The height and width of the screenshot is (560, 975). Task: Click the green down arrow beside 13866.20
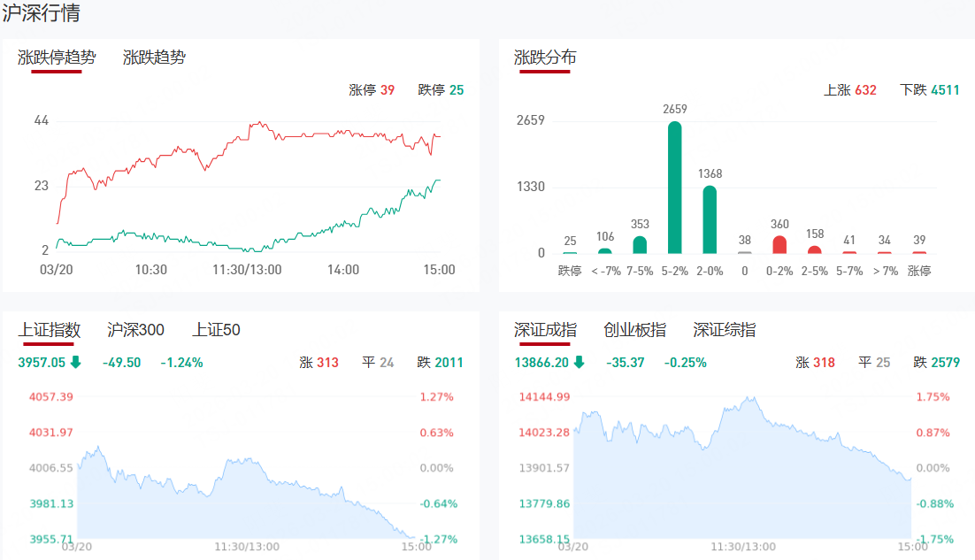tap(579, 362)
